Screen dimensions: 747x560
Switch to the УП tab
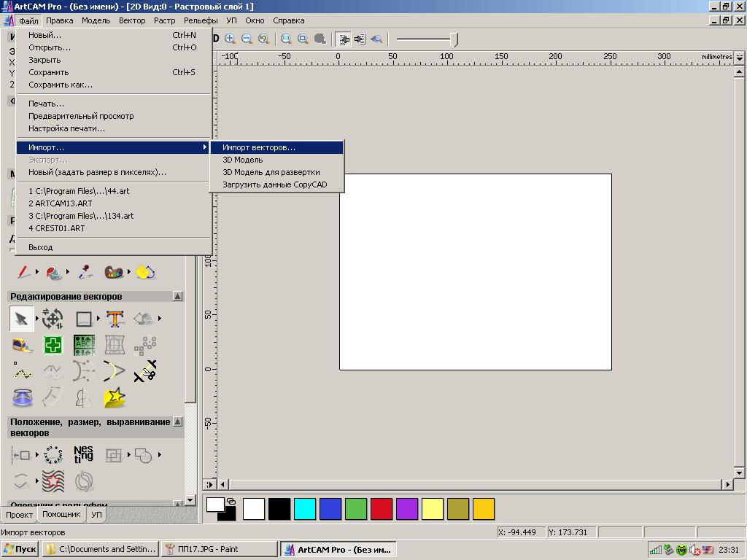click(x=96, y=515)
